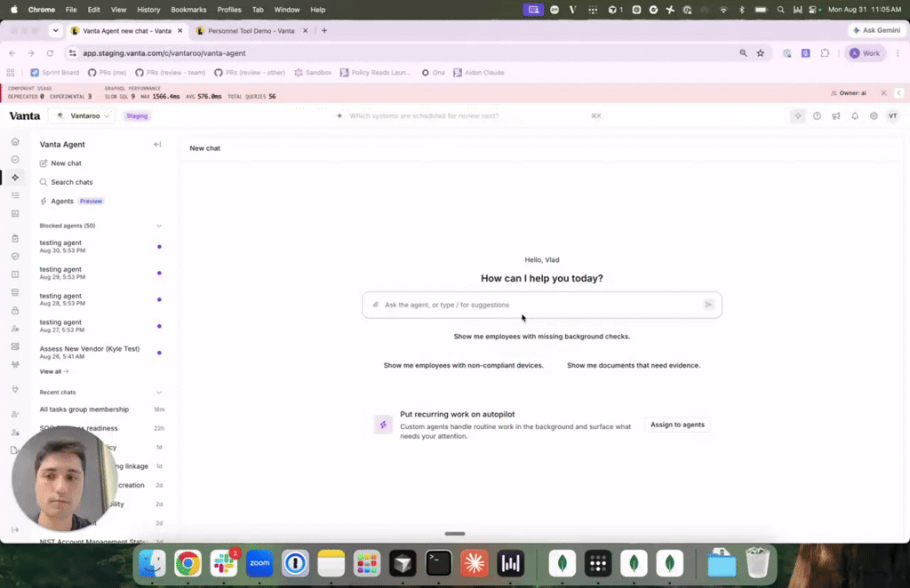This screenshot has height=588, width=910.
Task: Select the sparkle Vanta Agent sidebar icon
Action: tap(15, 178)
